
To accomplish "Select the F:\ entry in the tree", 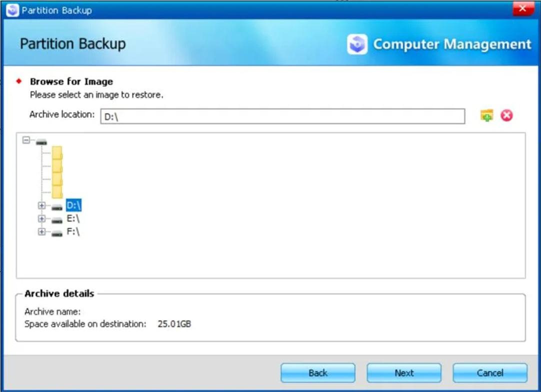I will [73, 231].
